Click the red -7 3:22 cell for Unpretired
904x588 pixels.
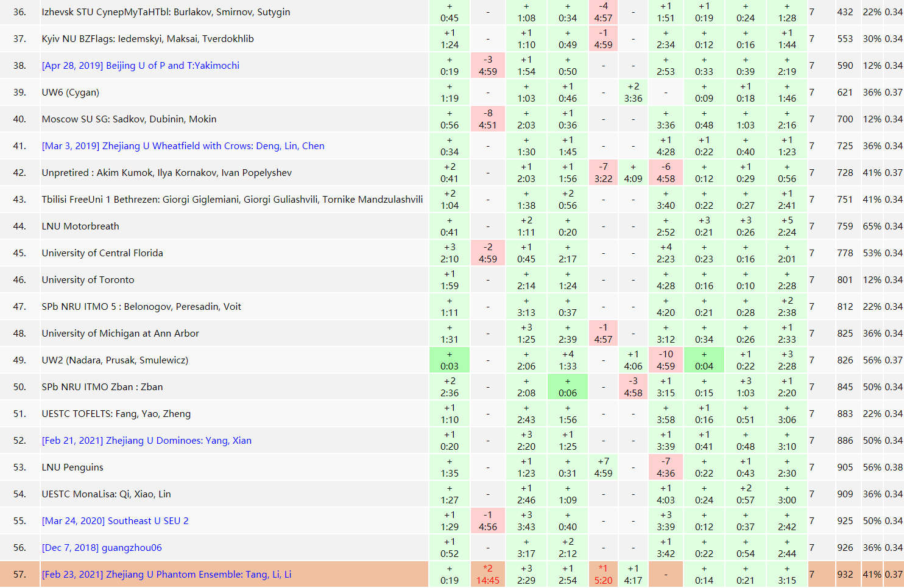(603, 173)
